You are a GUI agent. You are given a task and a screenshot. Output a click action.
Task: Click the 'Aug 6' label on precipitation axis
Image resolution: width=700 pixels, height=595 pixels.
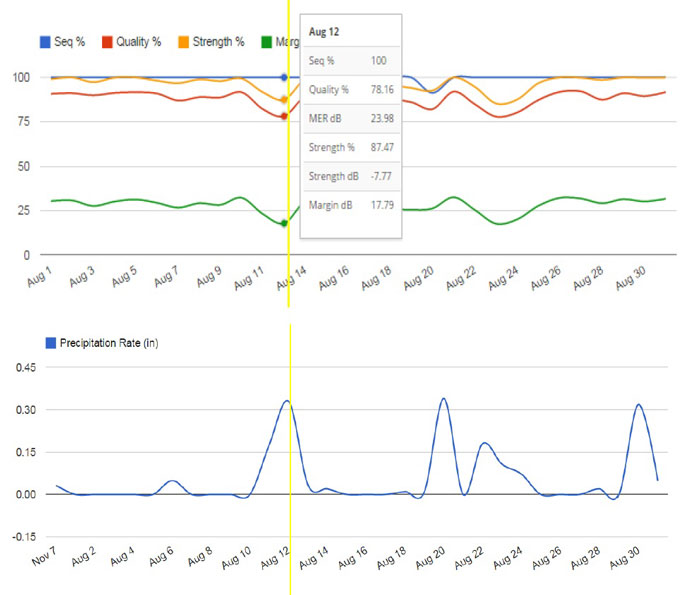161,557
